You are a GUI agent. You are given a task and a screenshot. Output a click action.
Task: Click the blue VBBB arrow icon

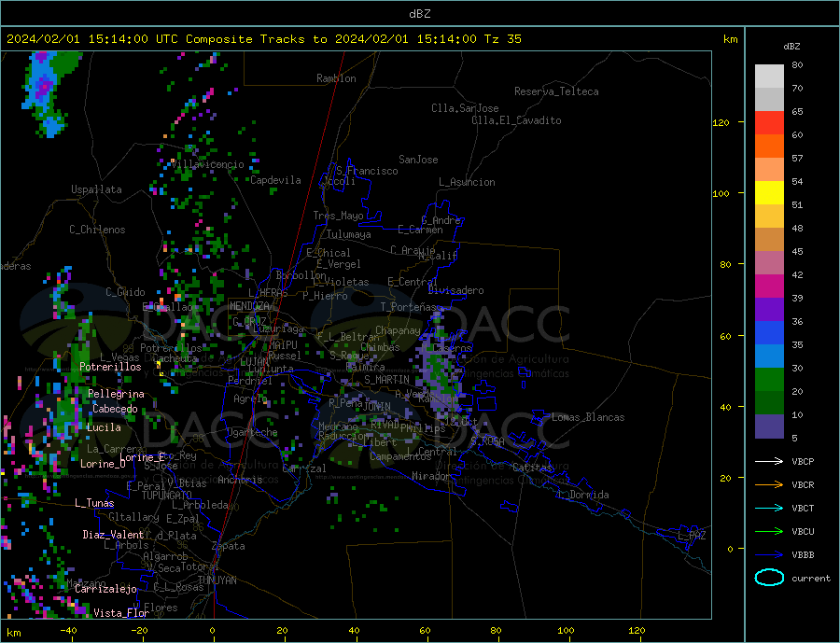tap(769, 554)
